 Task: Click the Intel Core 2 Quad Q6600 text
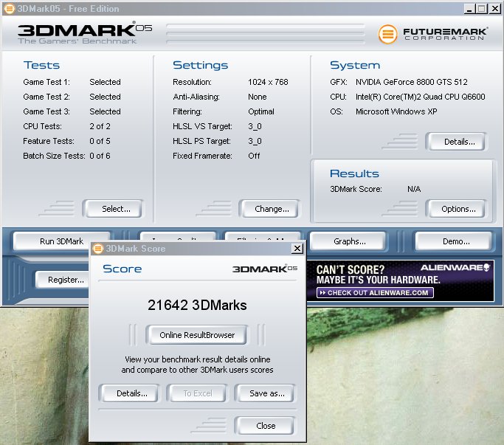[420, 97]
